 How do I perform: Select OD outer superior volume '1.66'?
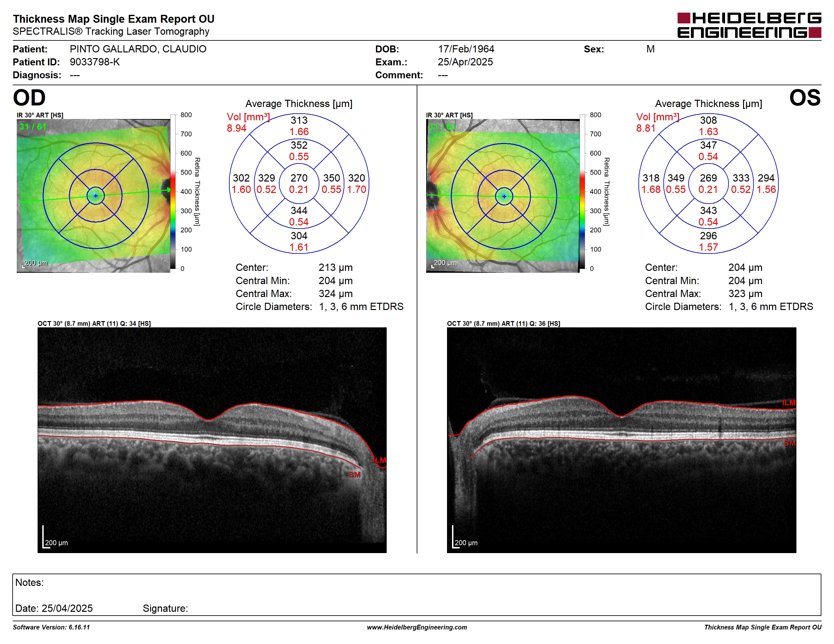pos(299,132)
